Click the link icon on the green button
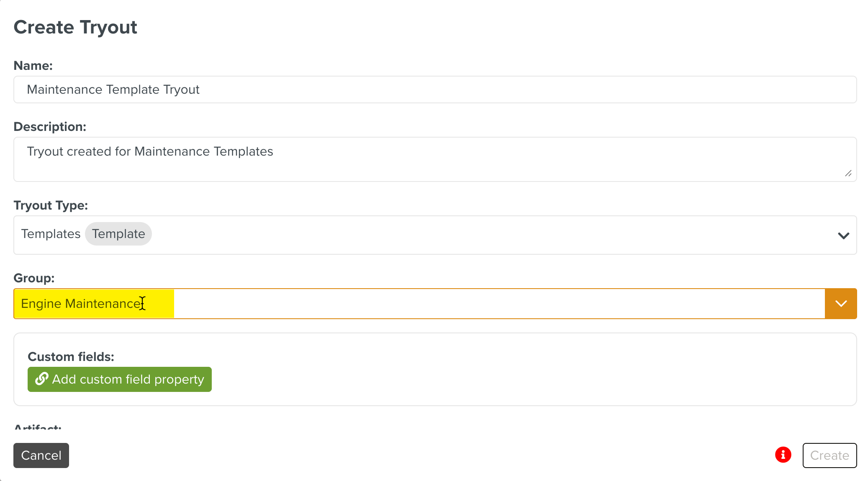 (x=41, y=379)
